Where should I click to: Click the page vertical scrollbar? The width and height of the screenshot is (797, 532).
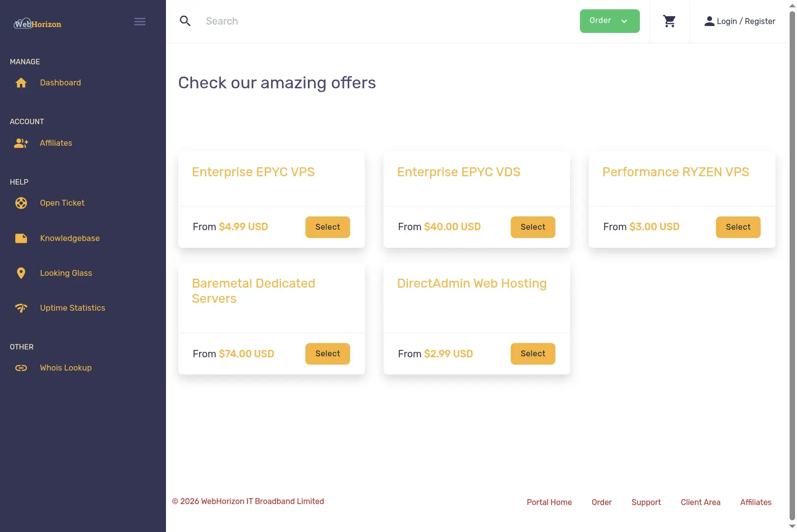pyautogui.click(x=792, y=266)
